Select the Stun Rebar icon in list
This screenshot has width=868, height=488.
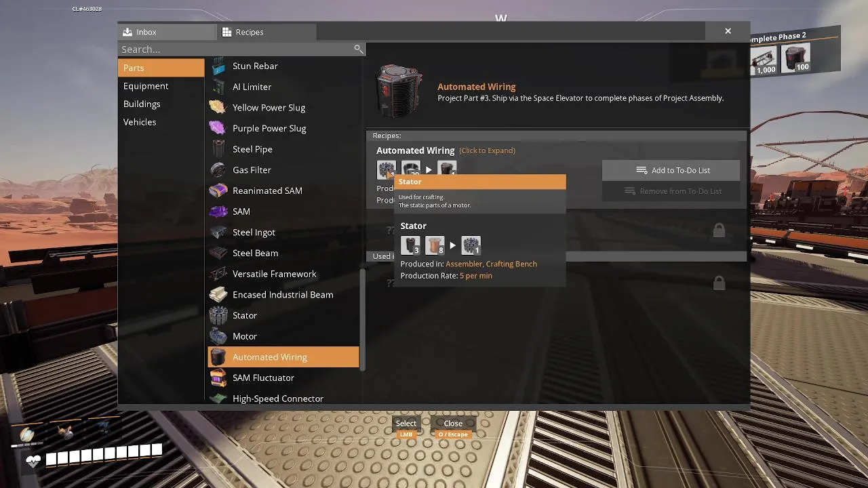218,66
